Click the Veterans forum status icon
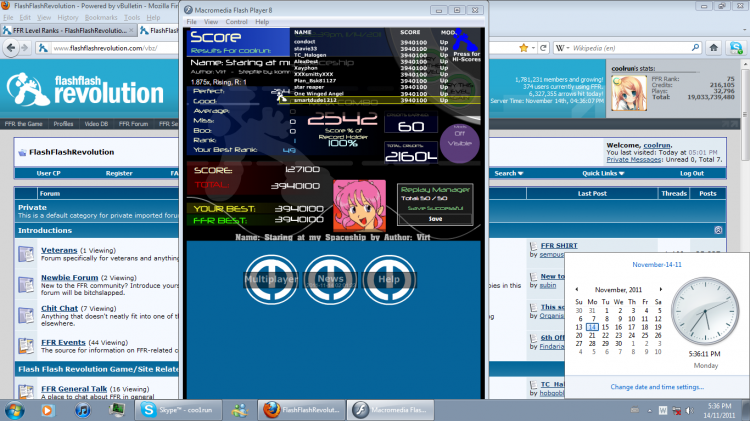Viewport: 750px width, 421px height. point(26,254)
